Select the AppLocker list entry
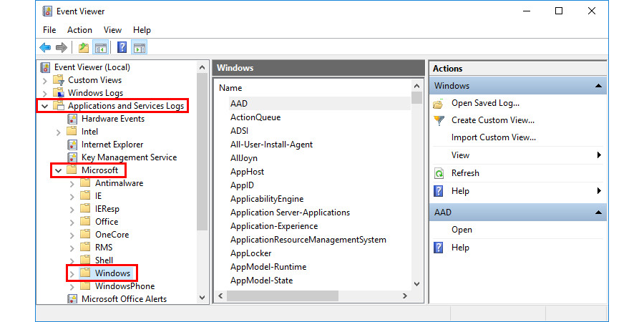The image size is (644, 322). pyautogui.click(x=250, y=253)
